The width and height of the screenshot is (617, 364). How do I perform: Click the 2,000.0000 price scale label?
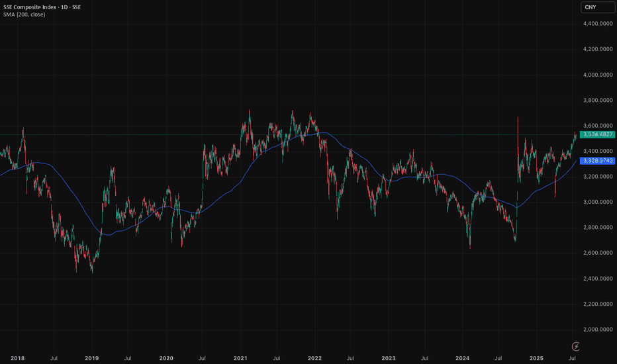coord(596,329)
